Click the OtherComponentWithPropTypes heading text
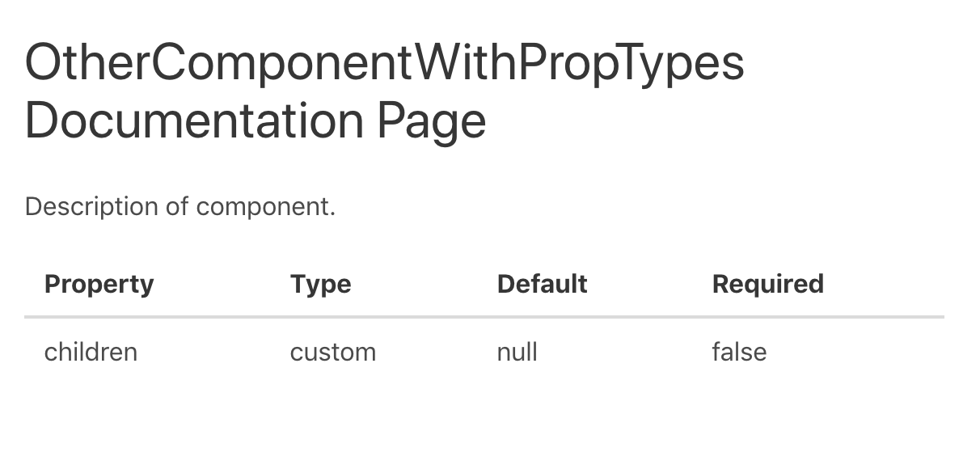Image resolution: width=980 pixels, height=469 pixels. 385,64
